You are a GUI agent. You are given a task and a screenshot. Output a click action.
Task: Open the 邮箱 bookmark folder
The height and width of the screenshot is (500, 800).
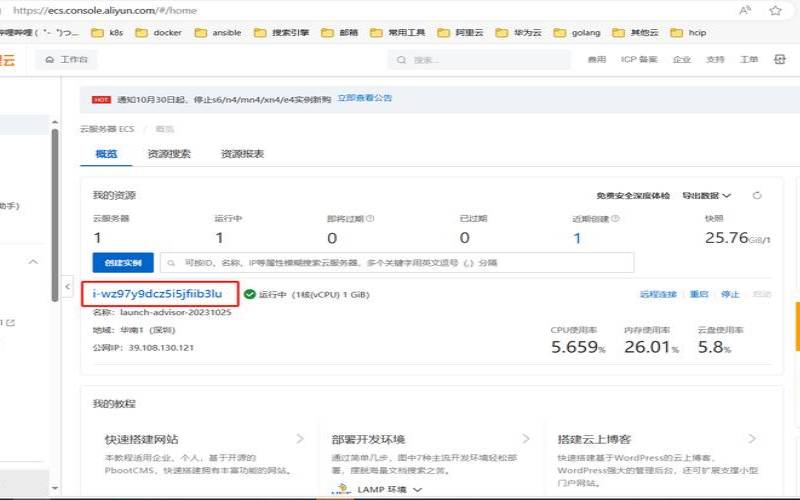click(339, 33)
